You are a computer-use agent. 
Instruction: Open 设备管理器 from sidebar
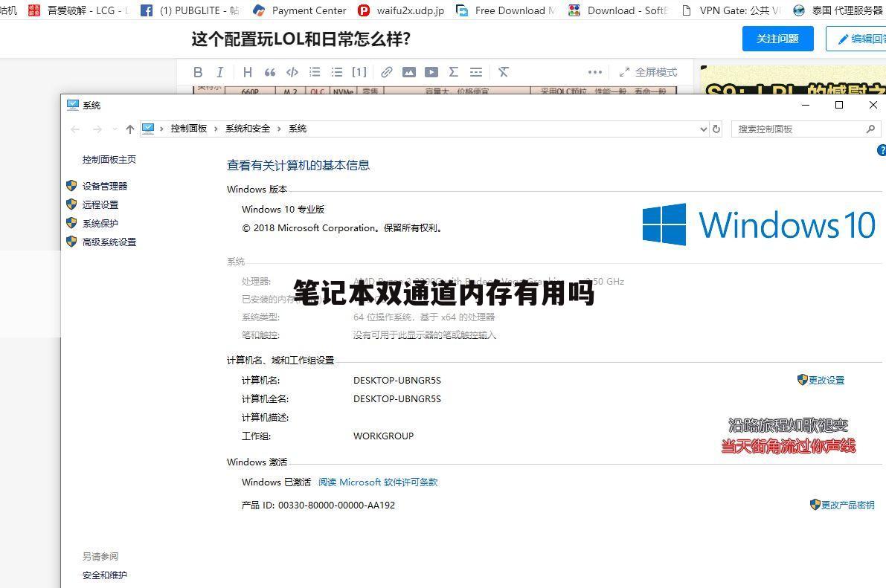[x=105, y=186]
